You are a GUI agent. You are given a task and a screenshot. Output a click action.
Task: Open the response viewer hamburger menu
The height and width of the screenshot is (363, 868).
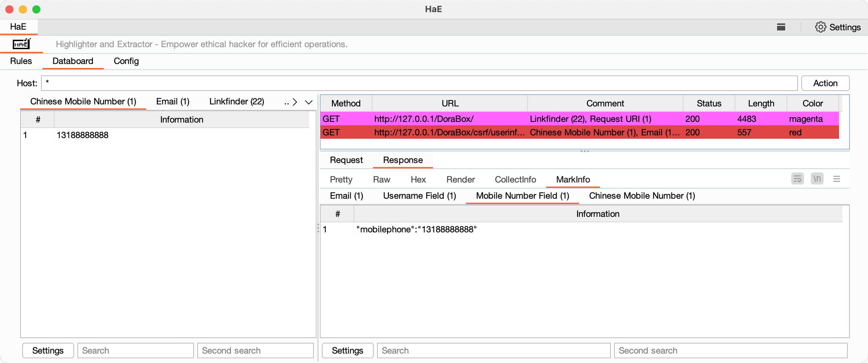[836, 178]
